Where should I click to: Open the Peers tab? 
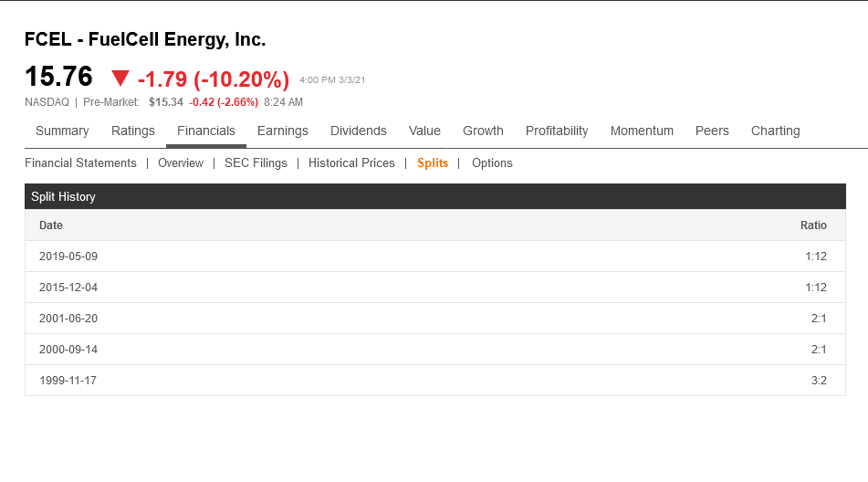[712, 131]
